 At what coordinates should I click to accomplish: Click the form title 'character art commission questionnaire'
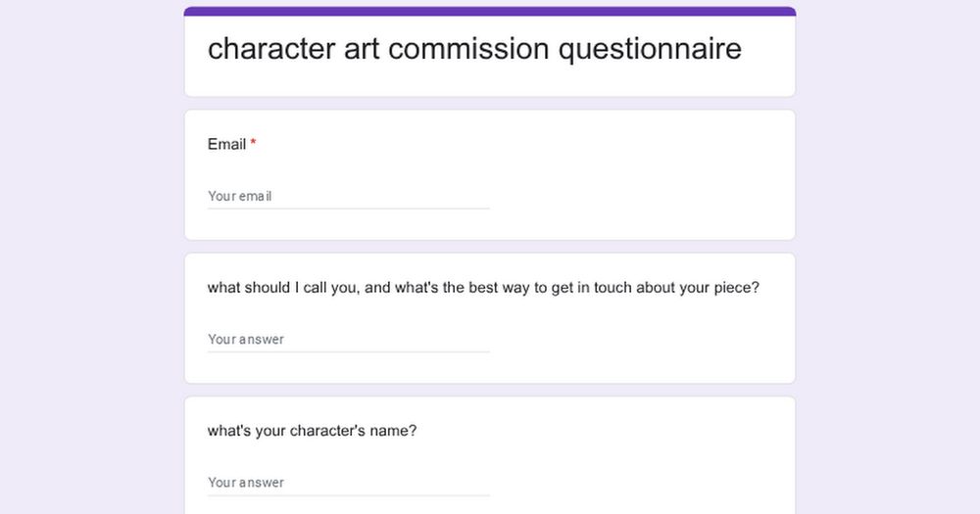(474, 49)
